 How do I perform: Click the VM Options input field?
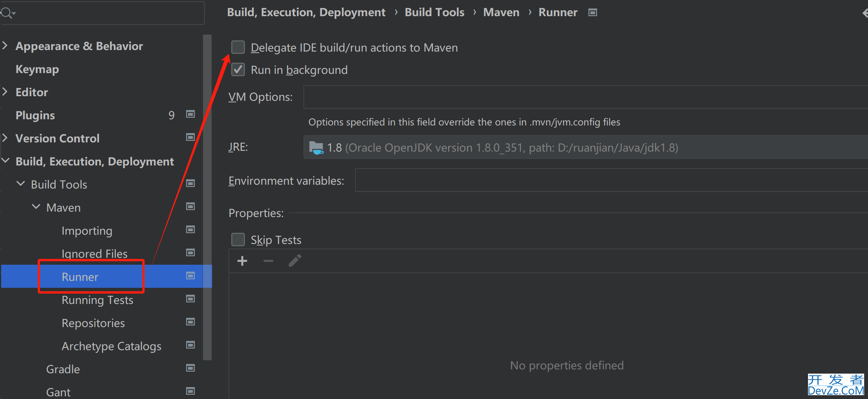coord(585,97)
